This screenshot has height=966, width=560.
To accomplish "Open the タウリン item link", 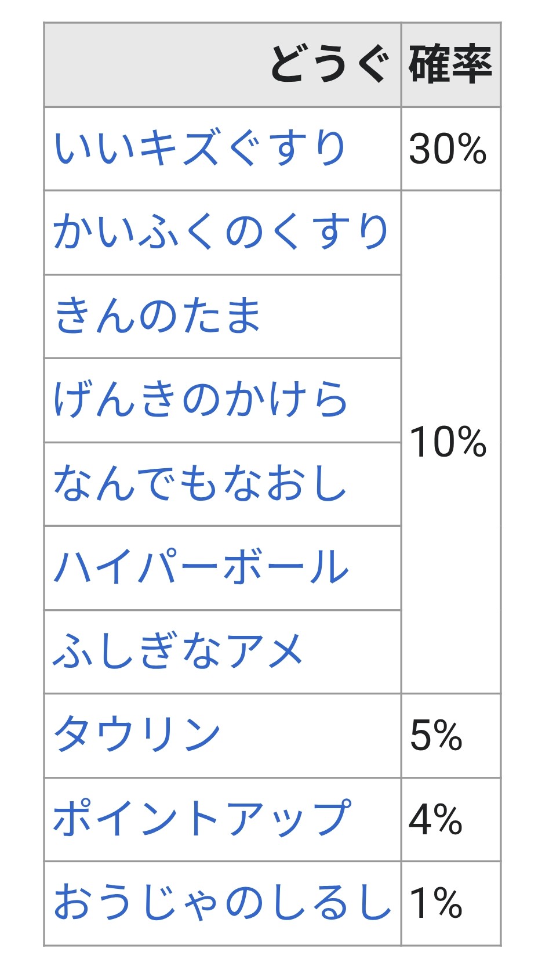I will click(137, 735).
